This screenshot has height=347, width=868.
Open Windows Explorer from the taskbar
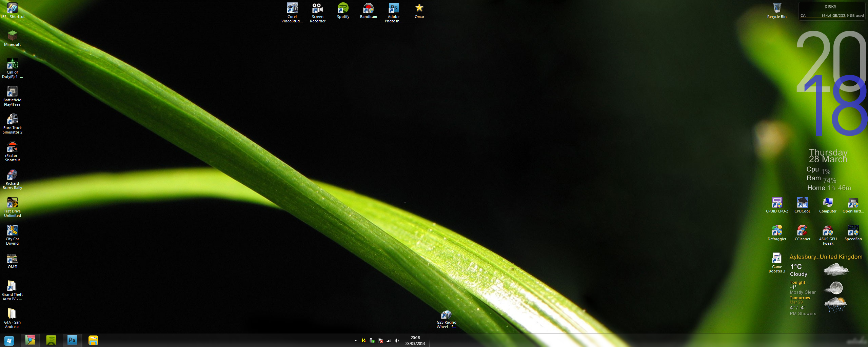[x=93, y=341]
